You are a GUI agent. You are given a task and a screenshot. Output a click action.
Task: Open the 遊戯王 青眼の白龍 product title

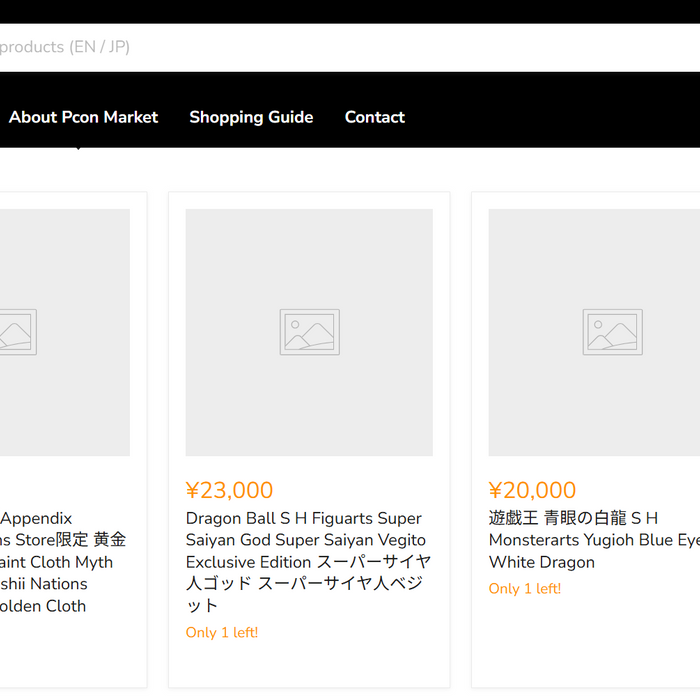573,519
